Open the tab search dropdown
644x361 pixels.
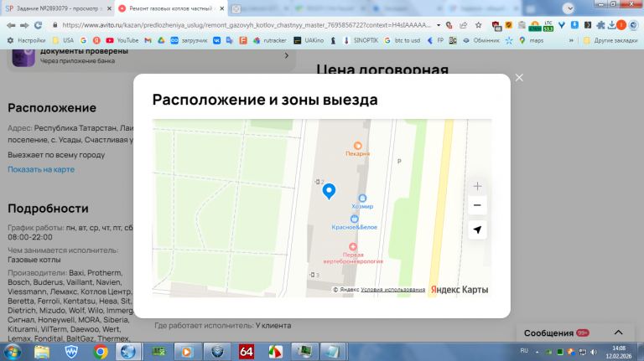569,8
